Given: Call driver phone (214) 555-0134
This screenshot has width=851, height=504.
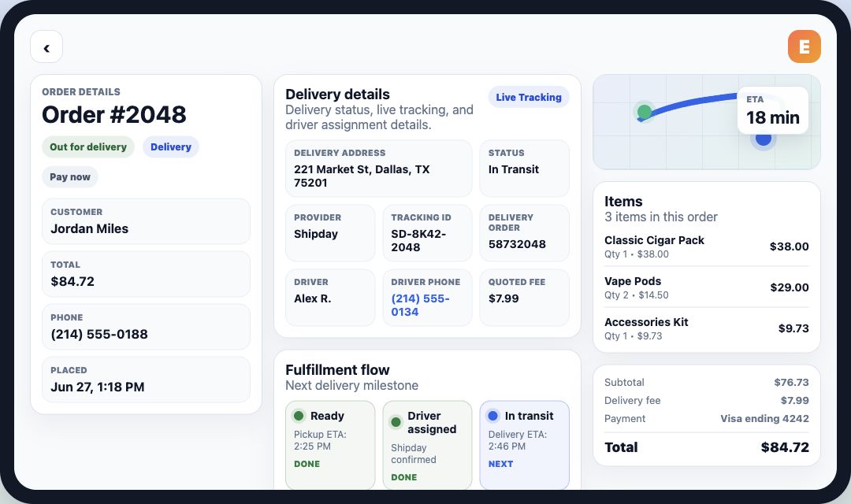Looking at the screenshot, I should [x=420, y=305].
